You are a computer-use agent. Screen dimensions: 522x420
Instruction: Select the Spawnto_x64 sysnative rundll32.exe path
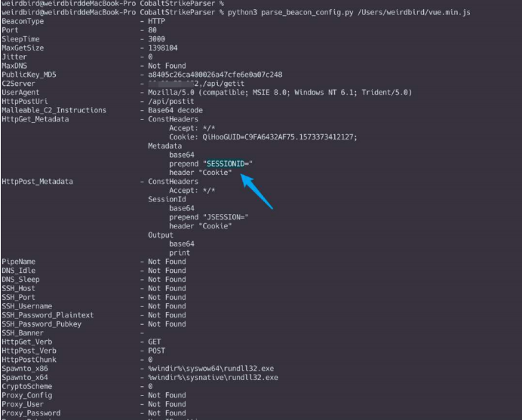click(x=213, y=378)
